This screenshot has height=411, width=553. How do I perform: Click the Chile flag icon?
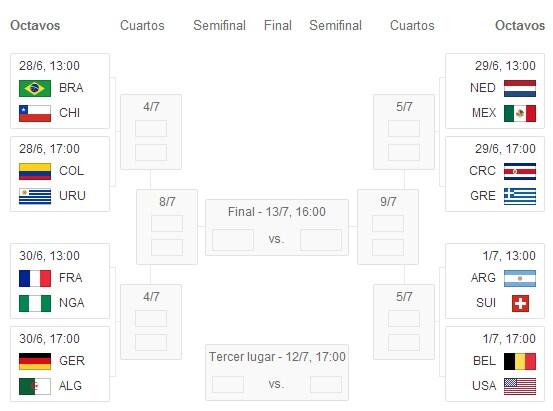click(x=35, y=113)
